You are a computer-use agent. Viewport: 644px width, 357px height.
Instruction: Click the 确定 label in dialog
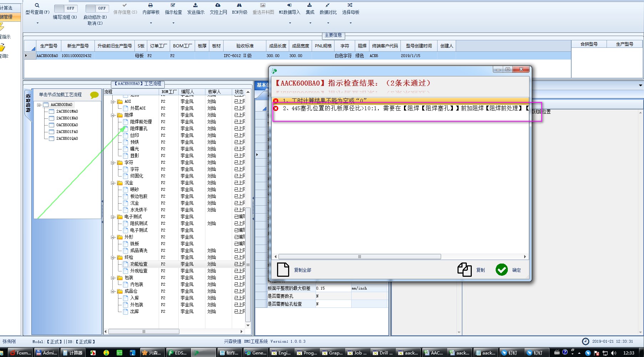516,270
